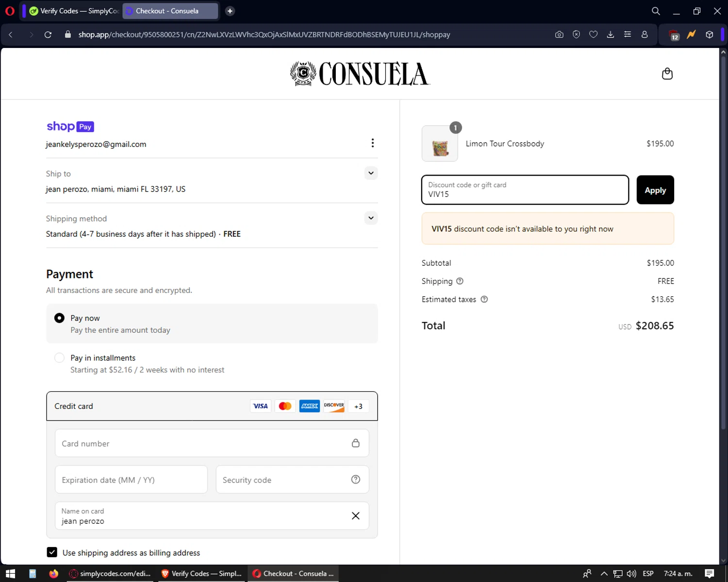The image size is (728, 582).
Task: Open Verify Codes Brave taskbar window
Action: coord(201,574)
